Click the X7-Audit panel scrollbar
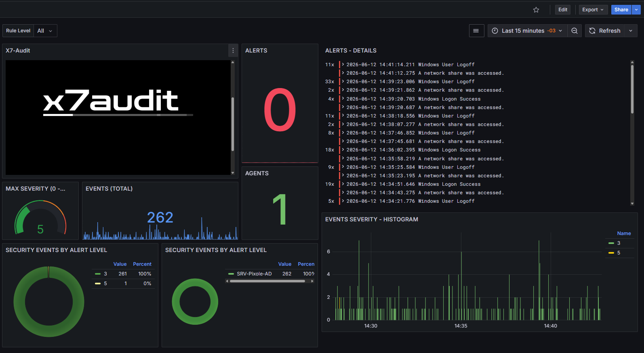644x353 pixels. tap(233, 124)
